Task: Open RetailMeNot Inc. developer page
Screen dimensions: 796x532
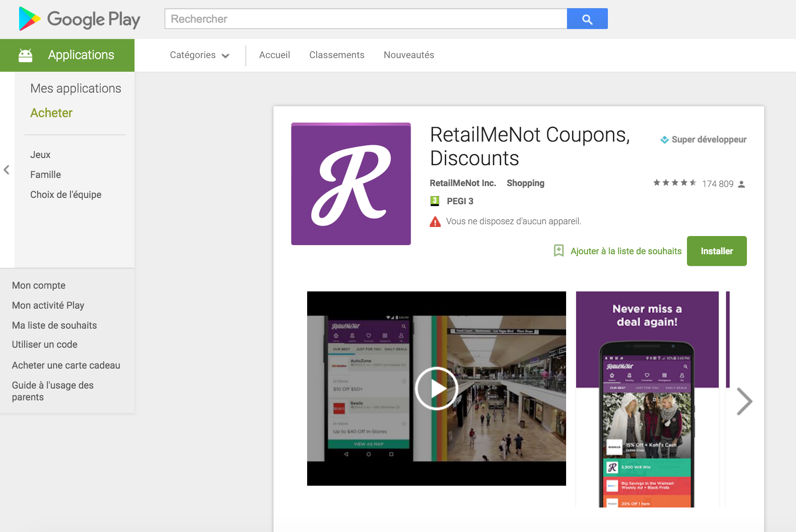Action: (x=463, y=183)
